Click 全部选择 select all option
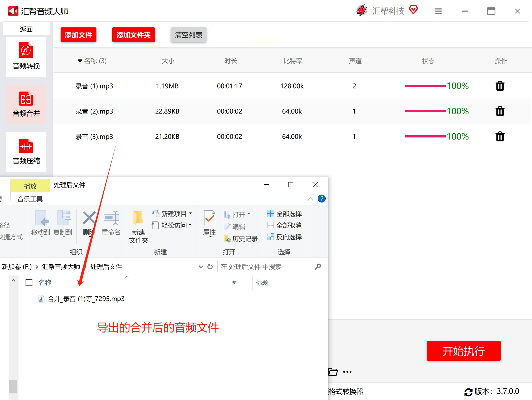Viewport: 532px width, 400px height. (x=285, y=214)
